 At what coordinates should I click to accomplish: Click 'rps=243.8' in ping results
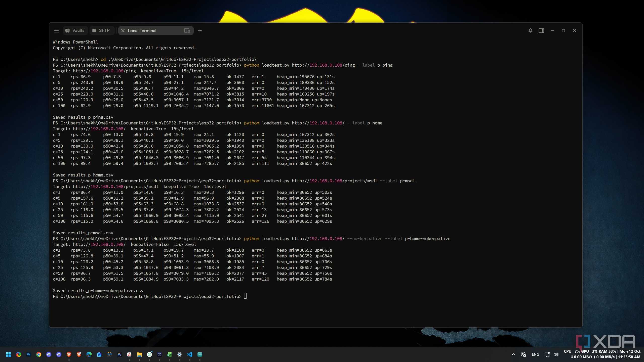coord(82,82)
